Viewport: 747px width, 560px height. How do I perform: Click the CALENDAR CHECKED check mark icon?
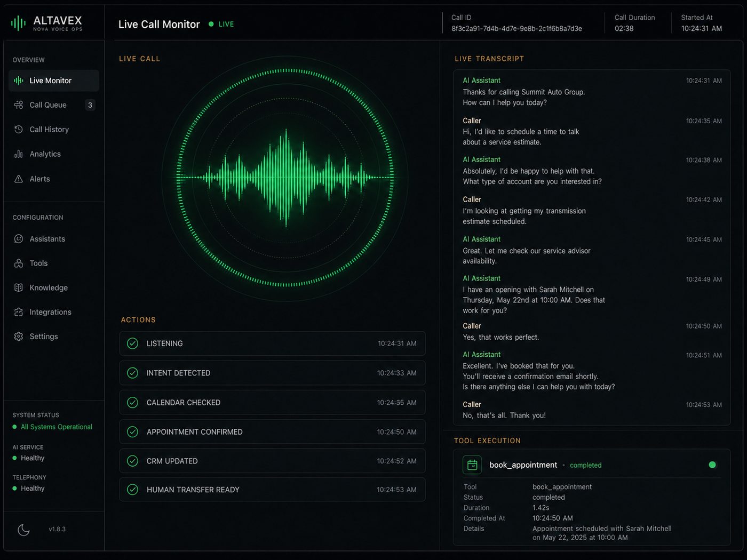[133, 403]
